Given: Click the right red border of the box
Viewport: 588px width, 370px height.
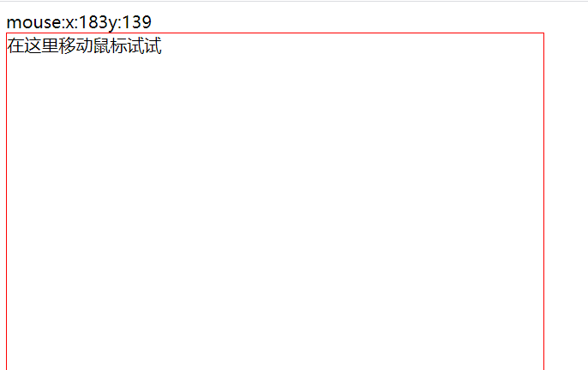Looking at the screenshot, I should pos(543,201).
